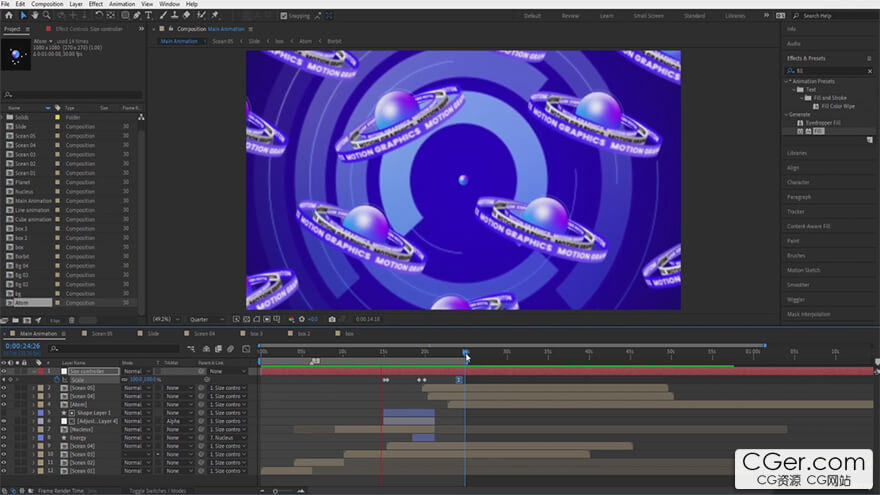Select the Clone Stamp tool
The height and width of the screenshot is (495, 880).
[x=175, y=16]
